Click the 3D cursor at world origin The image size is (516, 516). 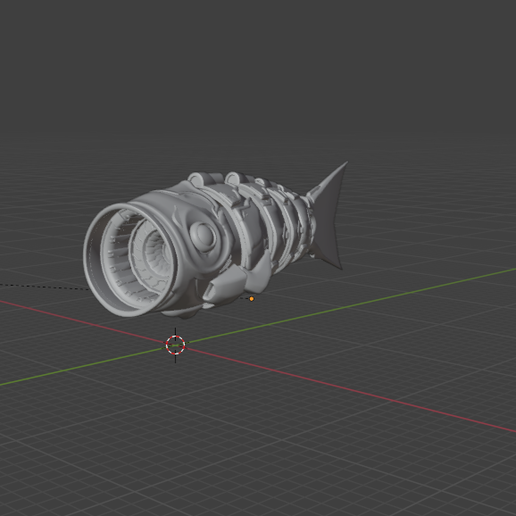[x=176, y=345]
